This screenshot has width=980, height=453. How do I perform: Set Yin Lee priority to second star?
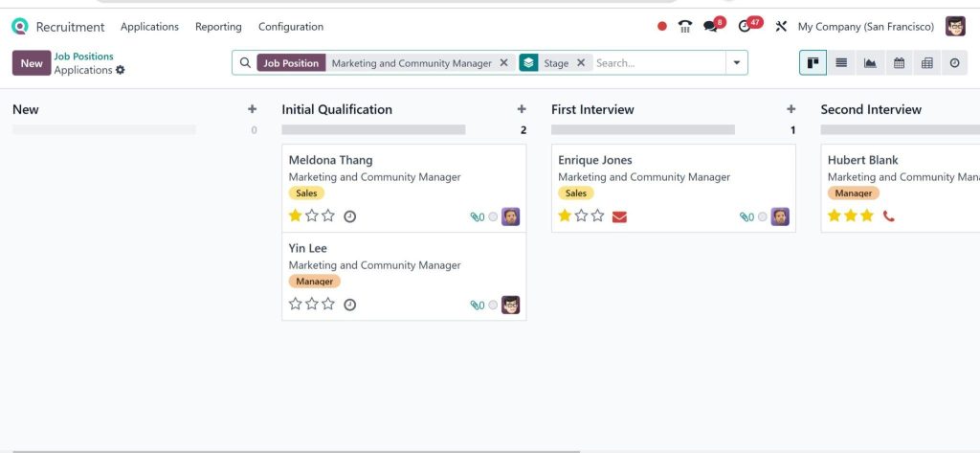[x=312, y=305]
